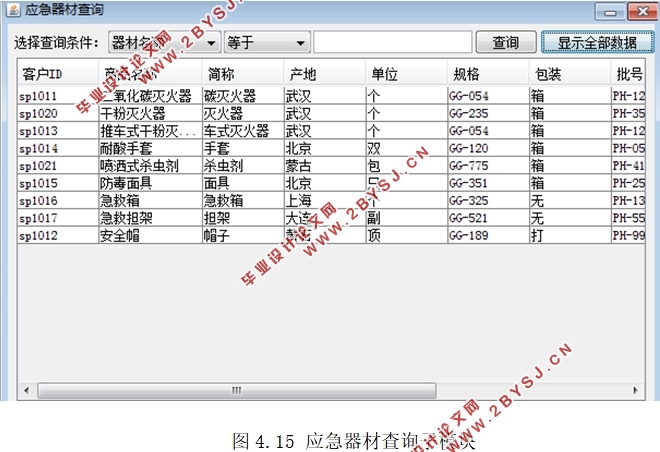Image resolution: width=660 pixels, height=452 pixels.
Task: Select the sp1016 cell
Action: click(x=58, y=201)
